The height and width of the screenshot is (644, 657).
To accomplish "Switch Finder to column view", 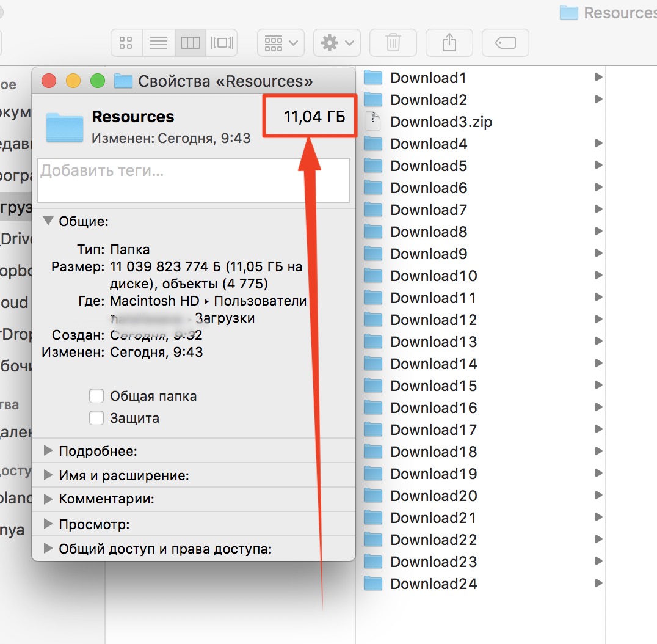I will tap(190, 43).
